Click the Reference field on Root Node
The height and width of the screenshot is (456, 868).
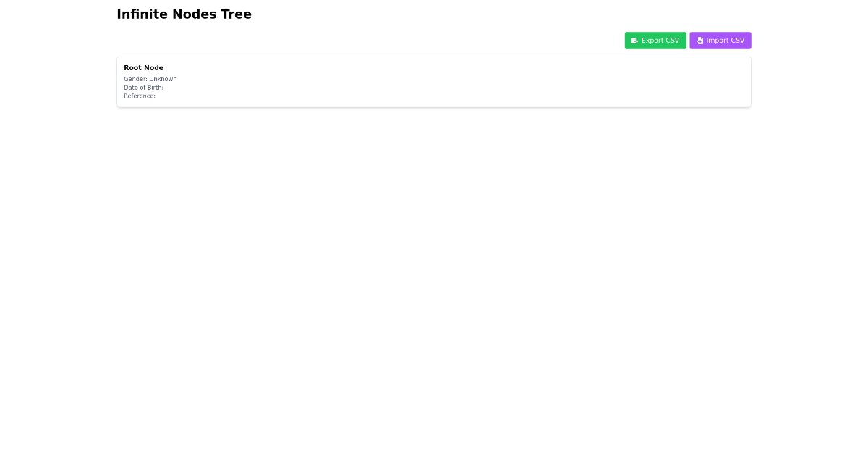pyautogui.click(x=139, y=96)
